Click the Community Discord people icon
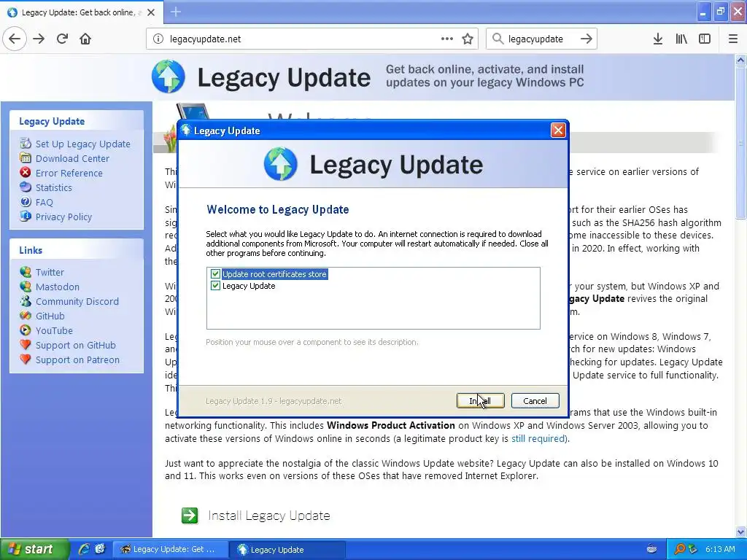The image size is (747, 560). (x=26, y=301)
